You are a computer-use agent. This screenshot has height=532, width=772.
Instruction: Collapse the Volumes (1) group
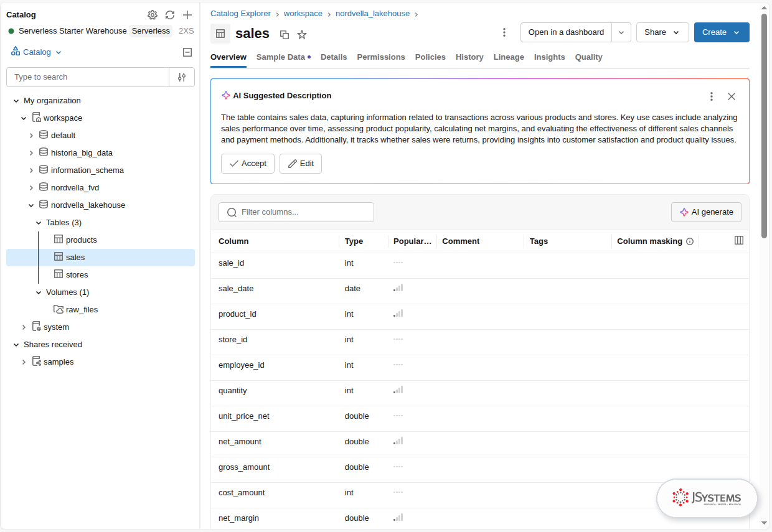click(39, 292)
